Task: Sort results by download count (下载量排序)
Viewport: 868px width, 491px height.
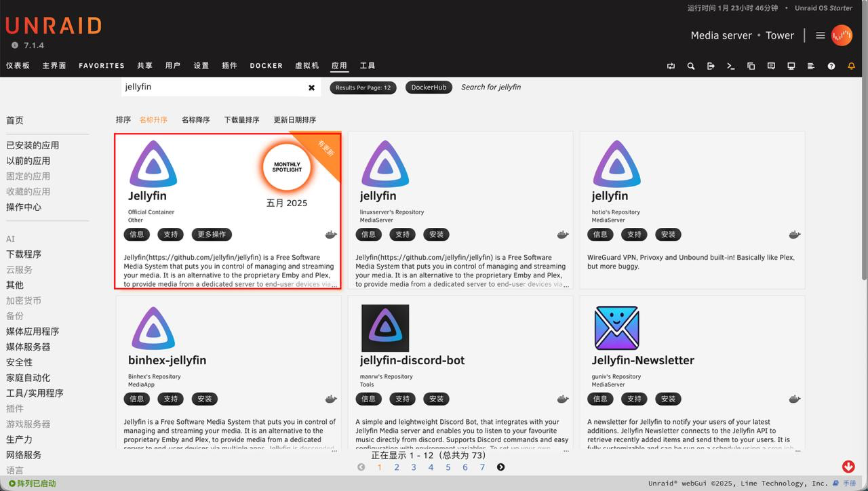Action: click(241, 120)
